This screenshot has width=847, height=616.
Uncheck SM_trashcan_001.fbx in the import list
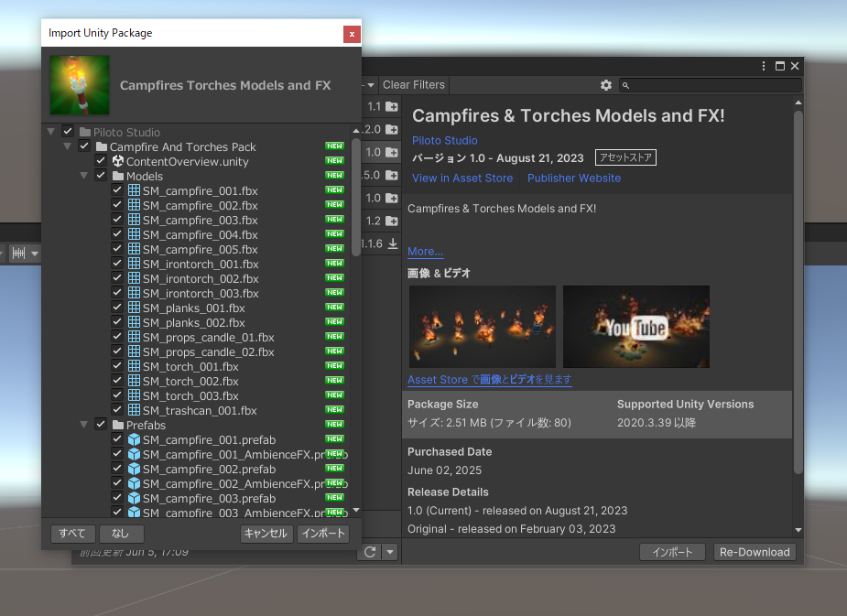(x=117, y=411)
